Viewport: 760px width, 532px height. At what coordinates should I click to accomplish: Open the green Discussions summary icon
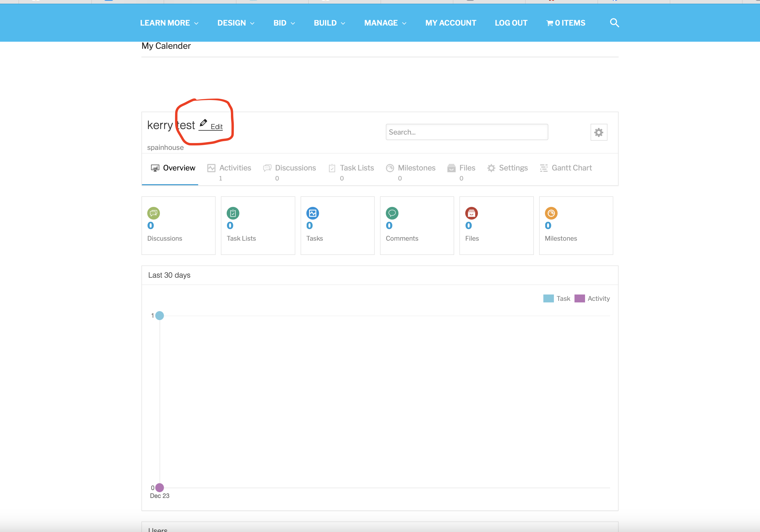click(154, 213)
